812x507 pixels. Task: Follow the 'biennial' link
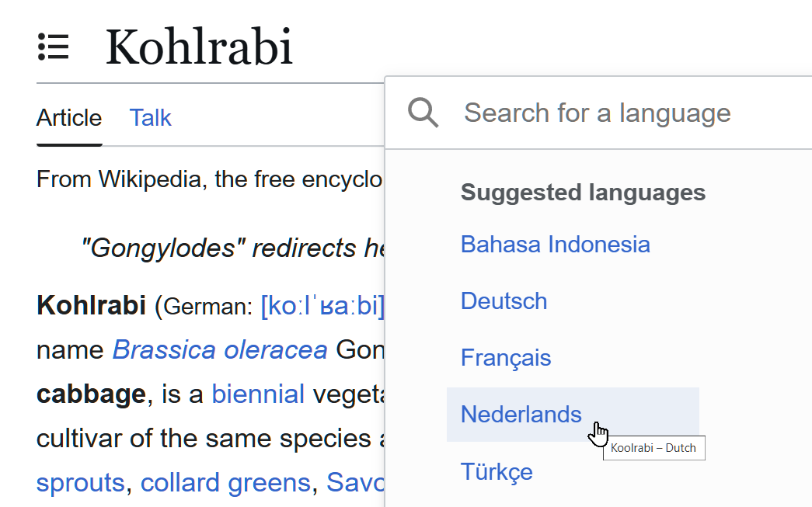[x=257, y=394]
